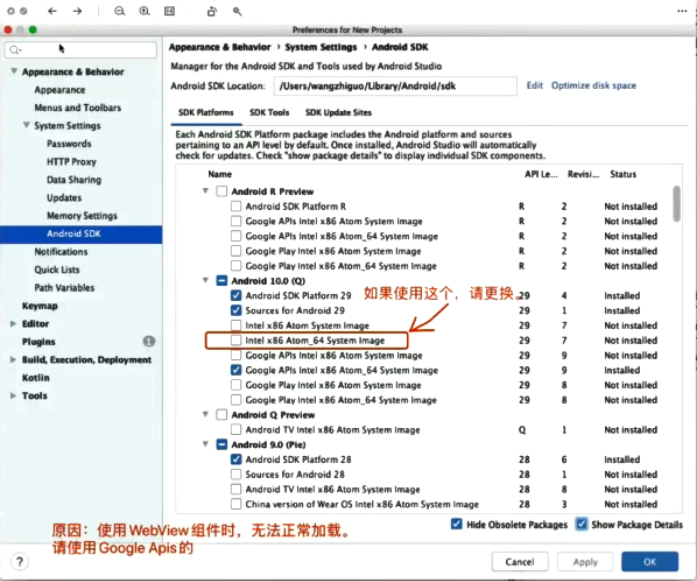Open the Notifications settings page

pos(61,252)
